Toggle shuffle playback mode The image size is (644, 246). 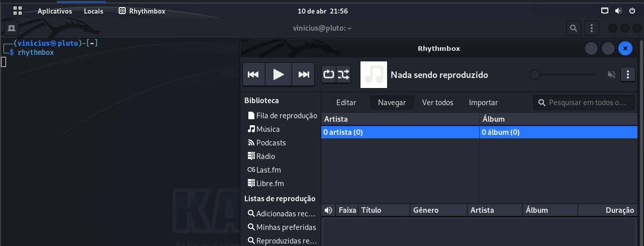point(343,75)
